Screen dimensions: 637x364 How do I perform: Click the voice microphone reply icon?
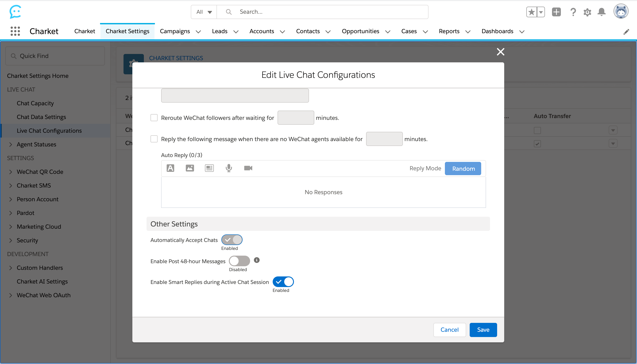click(x=229, y=168)
